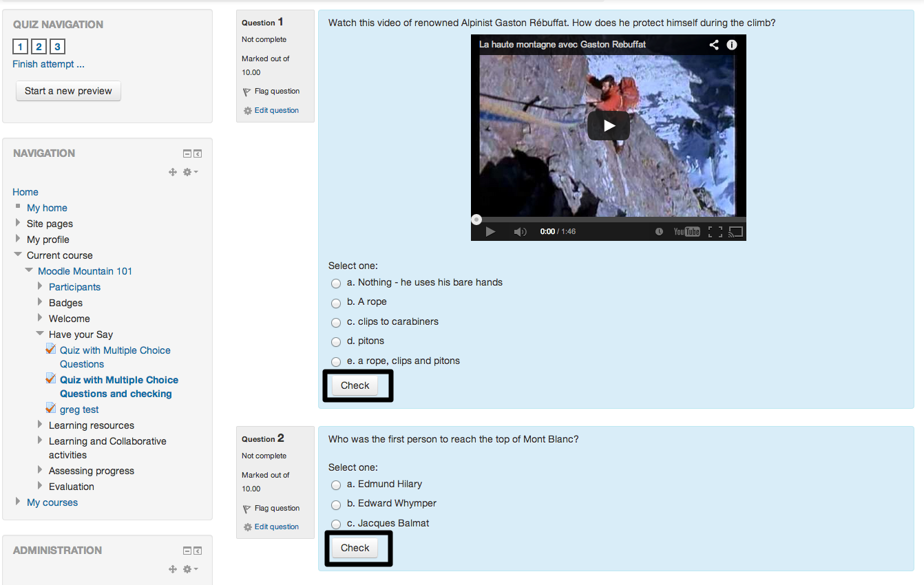924x585 pixels.
Task: Open the Navigation block actions gear menu
Action: pyautogui.click(x=190, y=172)
